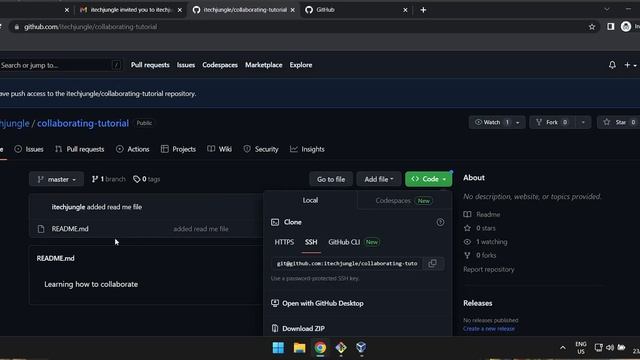Screen dimensions: 640x360
Task: Close the Gmail itechjungle invite tab
Action: [180, 10]
